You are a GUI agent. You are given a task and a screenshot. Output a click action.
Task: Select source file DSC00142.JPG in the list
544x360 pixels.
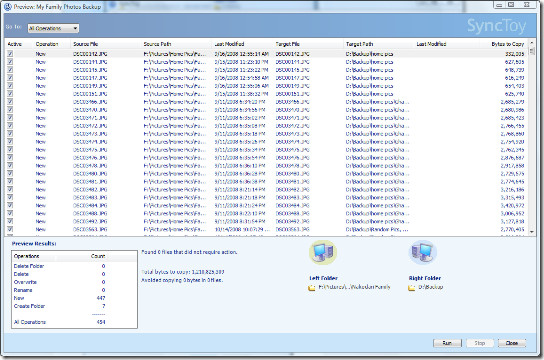click(90, 54)
